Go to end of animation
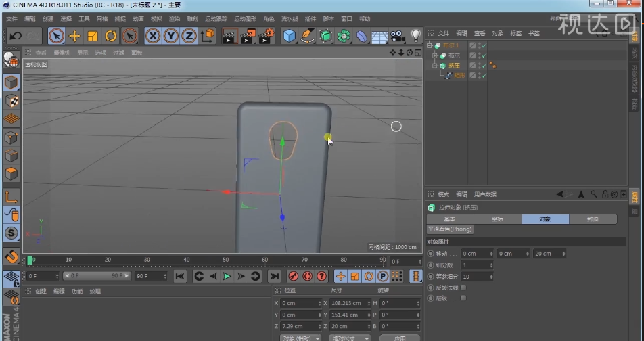Screen dimensions: 644x341 275,277
